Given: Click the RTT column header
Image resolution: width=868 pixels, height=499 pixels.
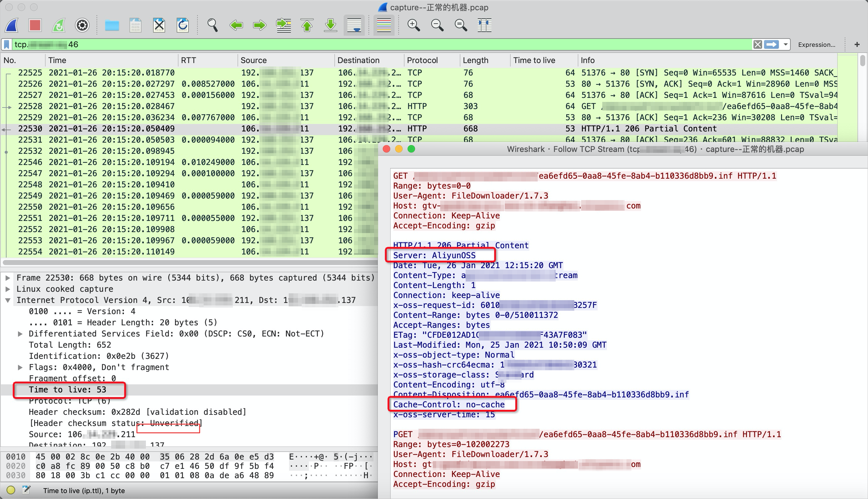Looking at the screenshot, I should click(188, 60).
